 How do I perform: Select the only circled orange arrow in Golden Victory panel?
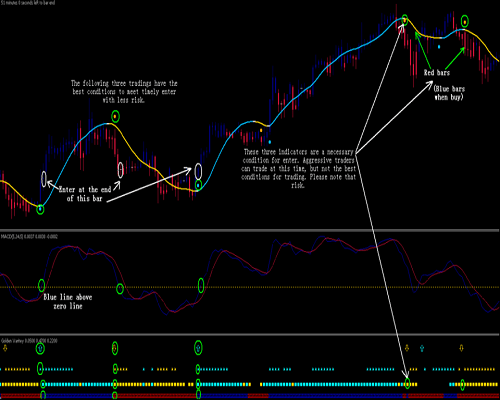pos(115,348)
